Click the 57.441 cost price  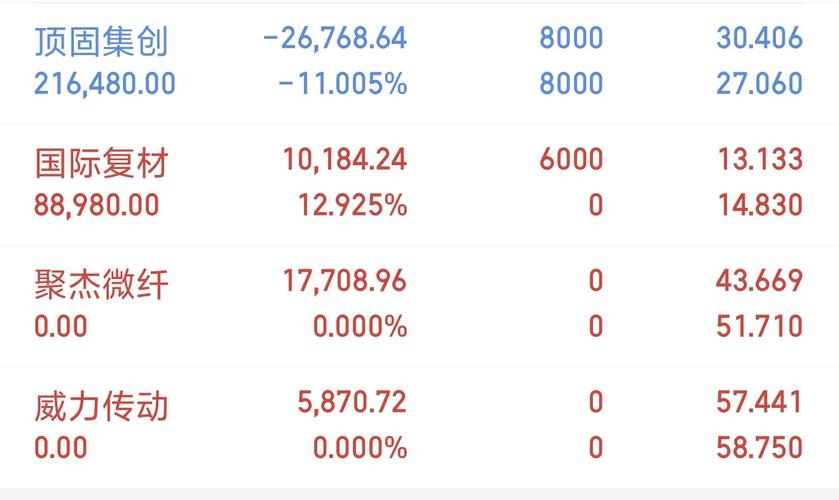[759, 402]
